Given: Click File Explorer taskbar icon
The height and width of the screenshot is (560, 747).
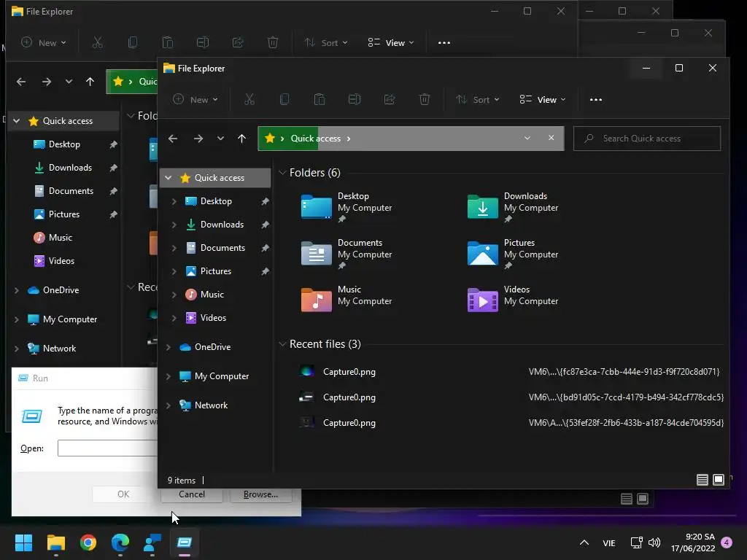Looking at the screenshot, I should pyautogui.click(x=55, y=542).
